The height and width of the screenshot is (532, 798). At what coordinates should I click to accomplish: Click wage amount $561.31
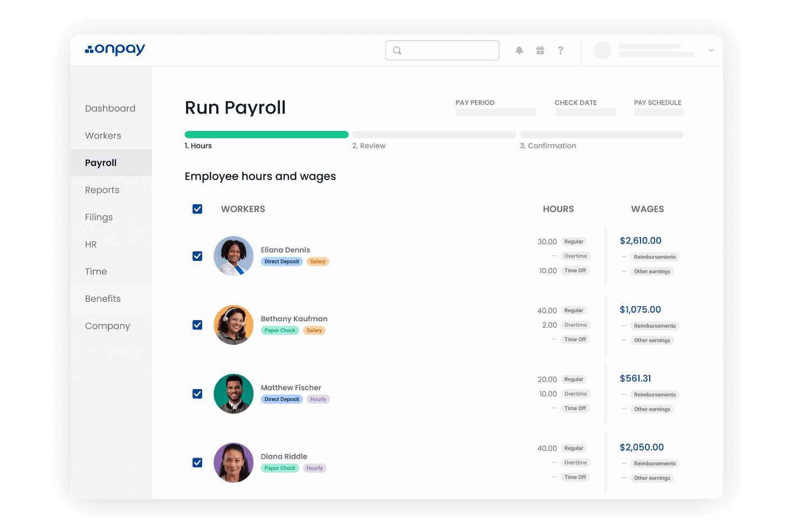635,378
